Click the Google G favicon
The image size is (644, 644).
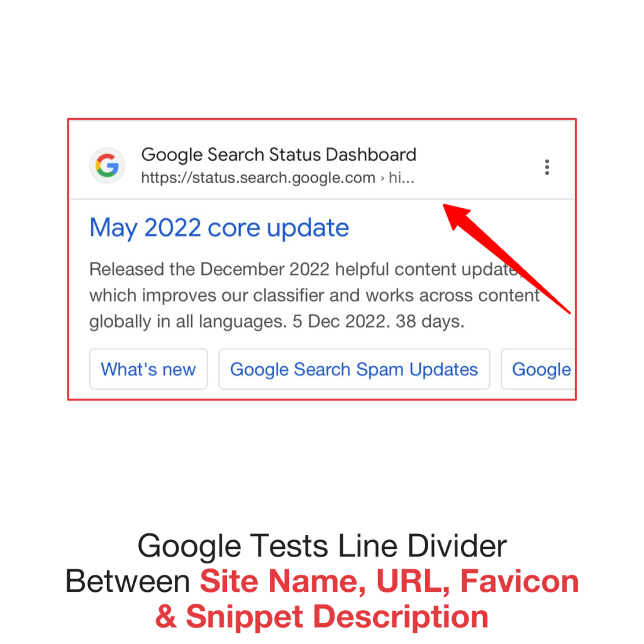pyautogui.click(x=107, y=165)
